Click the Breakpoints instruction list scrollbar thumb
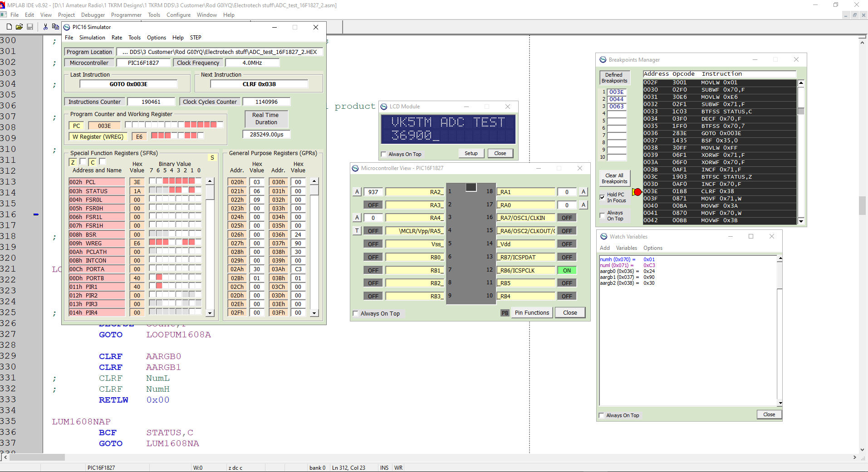Screen dimensions: 868x472 tap(801, 111)
